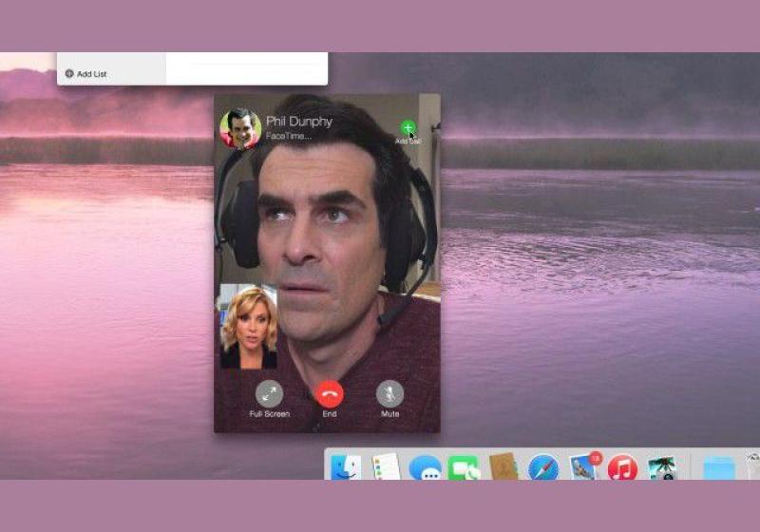Open the blue folder in the dock
This screenshot has height=532, width=760.
(719, 468)
